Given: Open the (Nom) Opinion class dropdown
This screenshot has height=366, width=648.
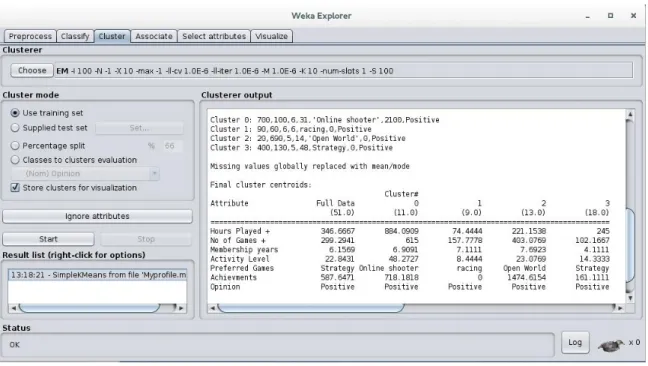Looking at the screenshot, I should click(x=86, y=173).
